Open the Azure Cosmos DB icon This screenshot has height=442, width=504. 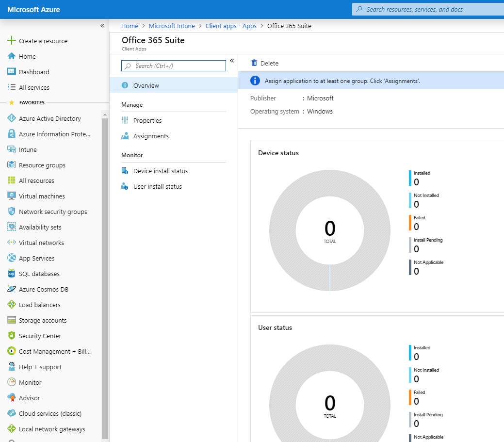(x=12, y=289)
